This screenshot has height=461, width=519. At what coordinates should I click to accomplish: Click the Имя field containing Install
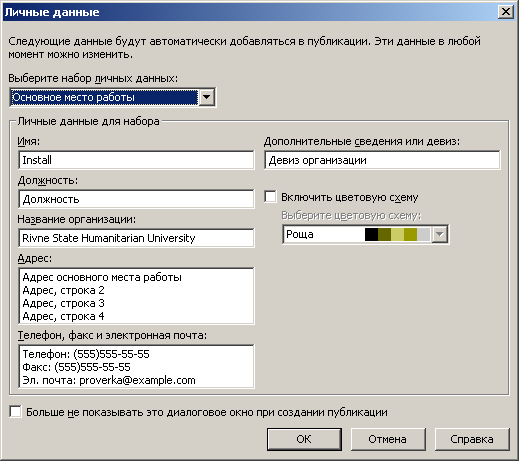[x=136, y=160]
